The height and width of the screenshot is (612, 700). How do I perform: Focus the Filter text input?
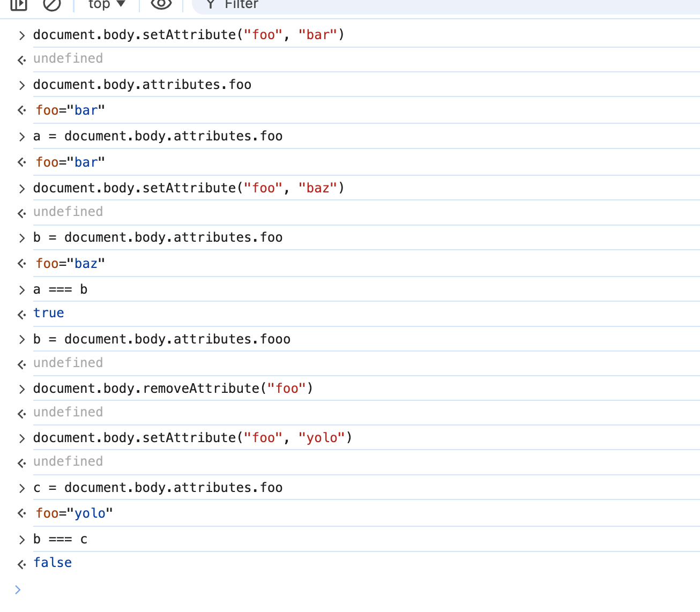(x=429, y=5)
